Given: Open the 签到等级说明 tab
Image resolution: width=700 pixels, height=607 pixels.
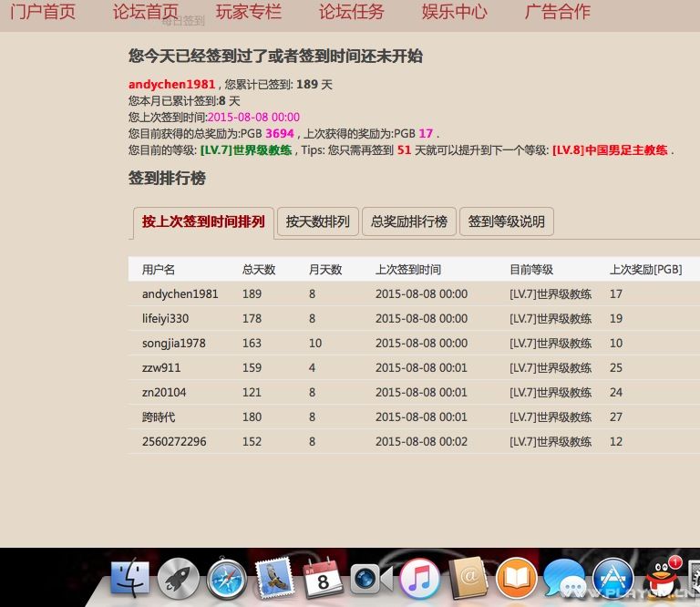Looking at the screenshot, I should pyautogui.click(x=506, y=221).
